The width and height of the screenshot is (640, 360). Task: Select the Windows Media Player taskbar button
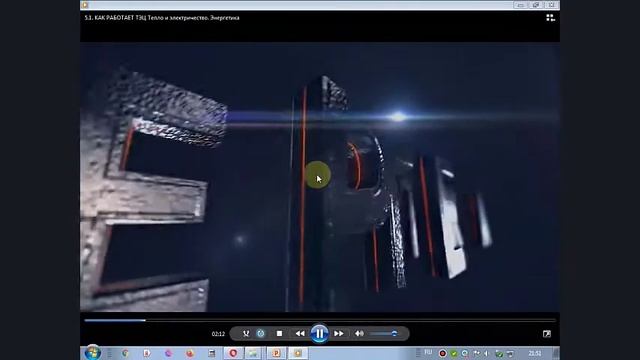tap(298, 353)
